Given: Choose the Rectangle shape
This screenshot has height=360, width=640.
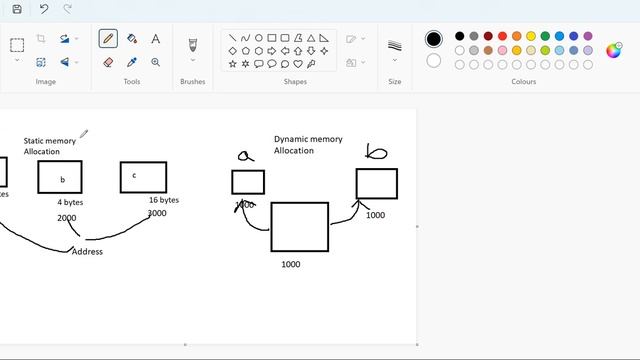Looking at the screenshot, I should 272,38.
